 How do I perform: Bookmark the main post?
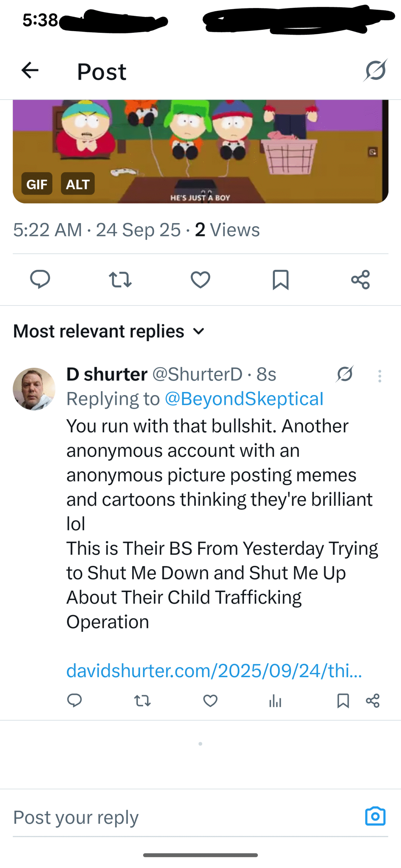(x=280, y=279)
